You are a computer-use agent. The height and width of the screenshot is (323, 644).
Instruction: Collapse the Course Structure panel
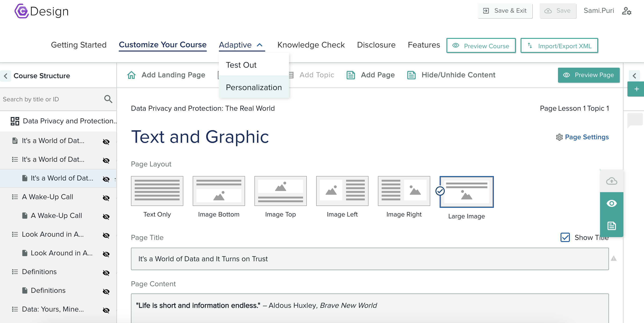(6, 76)
